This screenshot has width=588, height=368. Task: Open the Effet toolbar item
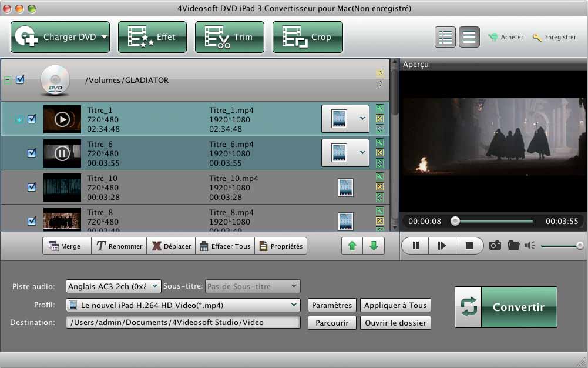pos(152,37)
